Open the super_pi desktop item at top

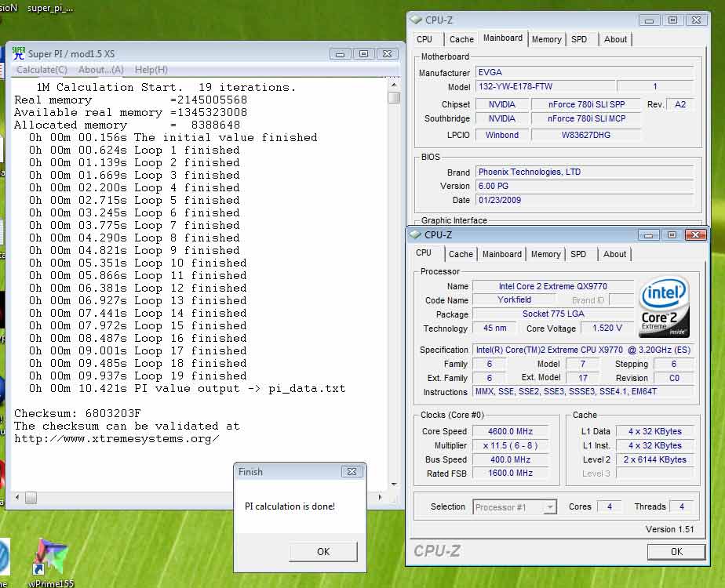coord(50,8)
